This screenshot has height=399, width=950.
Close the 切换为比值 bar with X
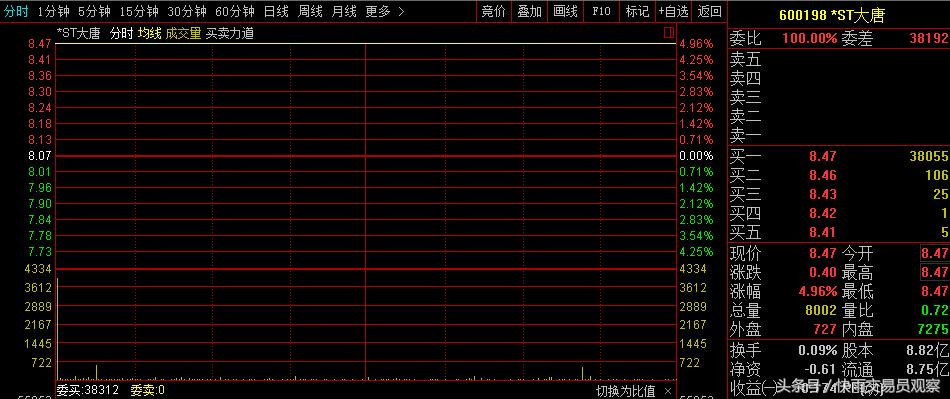coord(668,391)
